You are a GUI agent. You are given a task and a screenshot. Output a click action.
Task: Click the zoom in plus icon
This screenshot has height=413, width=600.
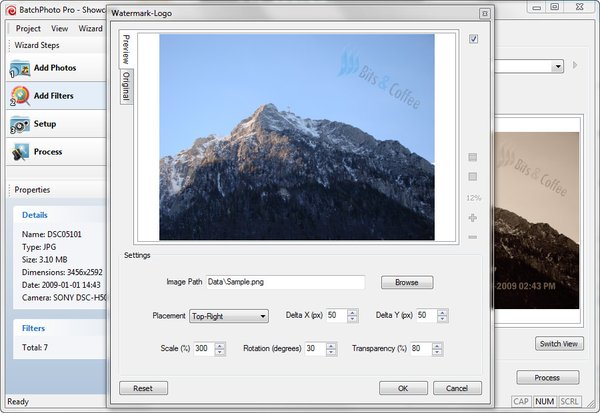pos(473,218)
